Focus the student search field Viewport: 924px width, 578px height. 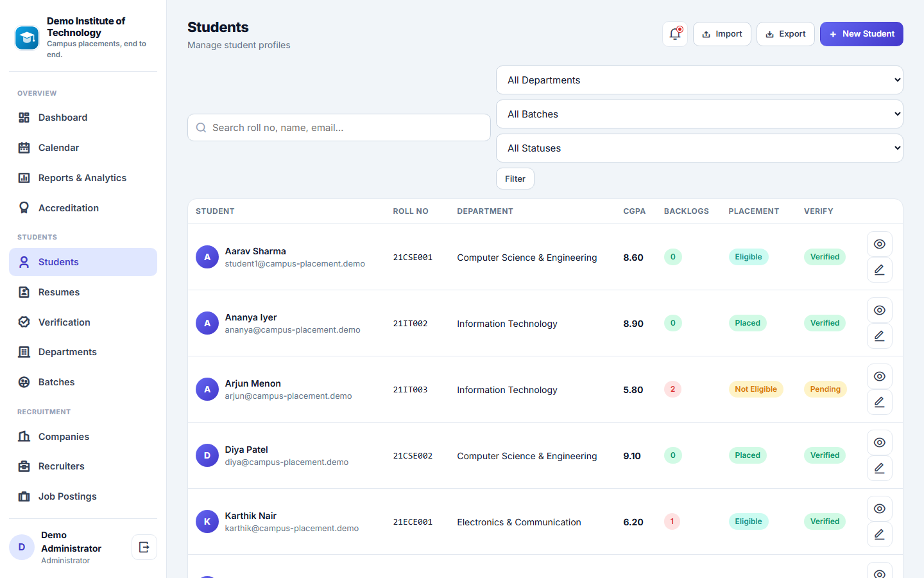coord(339,128)
